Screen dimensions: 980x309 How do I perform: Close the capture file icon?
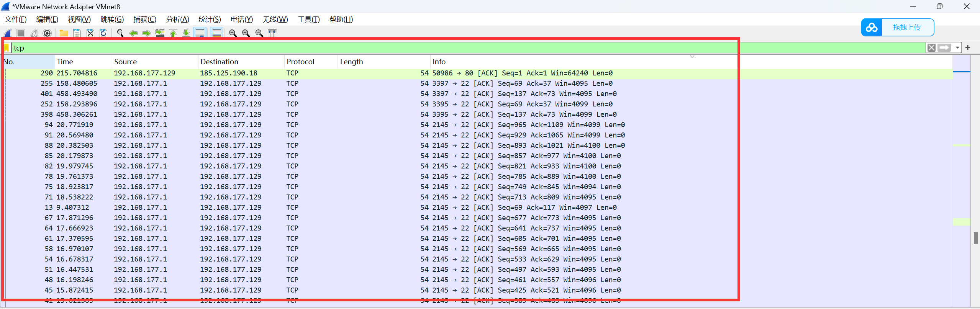click(x=90, y=33)
